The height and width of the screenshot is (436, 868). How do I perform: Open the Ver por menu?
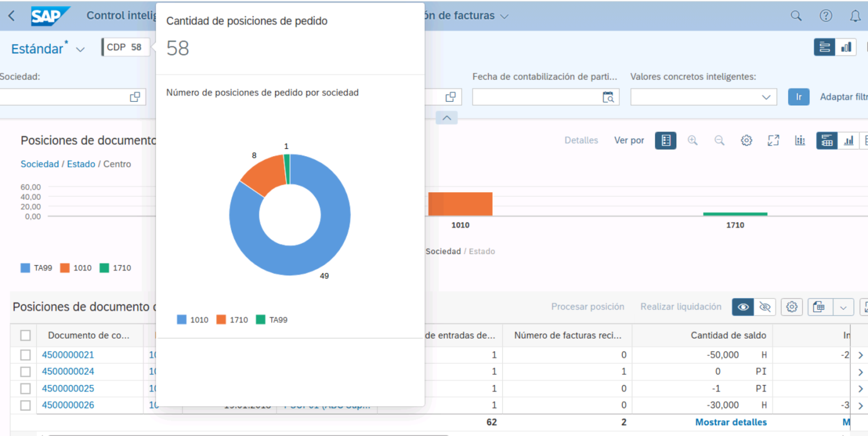[629, 140]
